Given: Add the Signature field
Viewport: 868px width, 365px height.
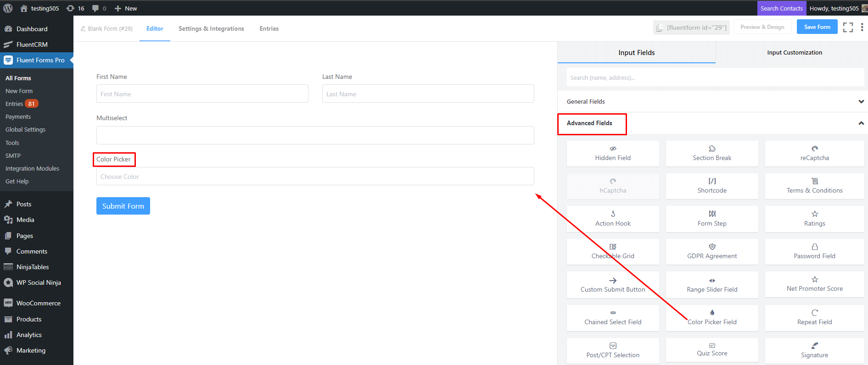Looking at the screenshot, I should pyautogui.click(x=814, y=351).
